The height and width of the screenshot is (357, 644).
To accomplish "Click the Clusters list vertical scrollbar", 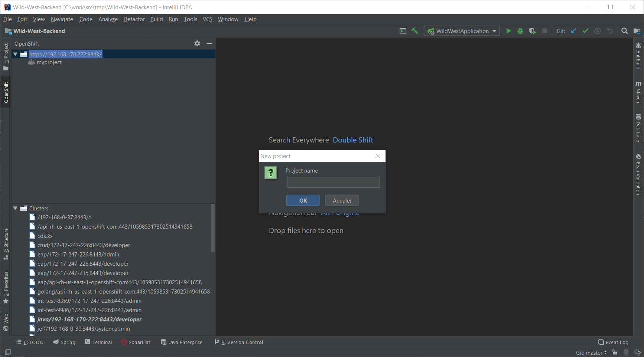I will click(213, 228).
